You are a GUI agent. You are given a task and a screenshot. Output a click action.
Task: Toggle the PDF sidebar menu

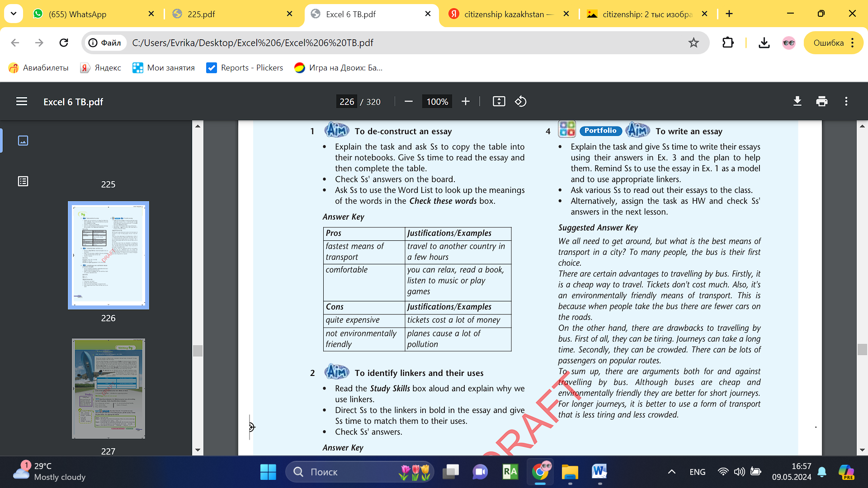pyautogui.click(x=22, y=102)
